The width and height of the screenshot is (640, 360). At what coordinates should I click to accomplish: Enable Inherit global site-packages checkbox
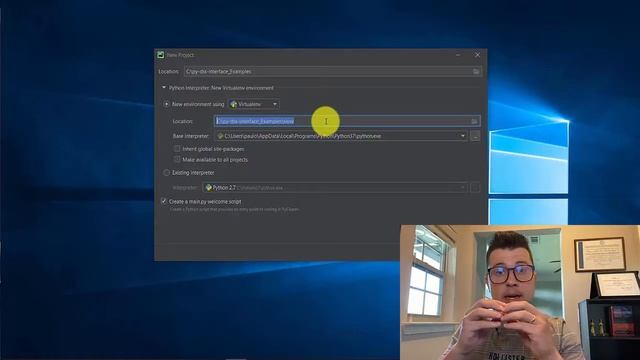point(177,149)
